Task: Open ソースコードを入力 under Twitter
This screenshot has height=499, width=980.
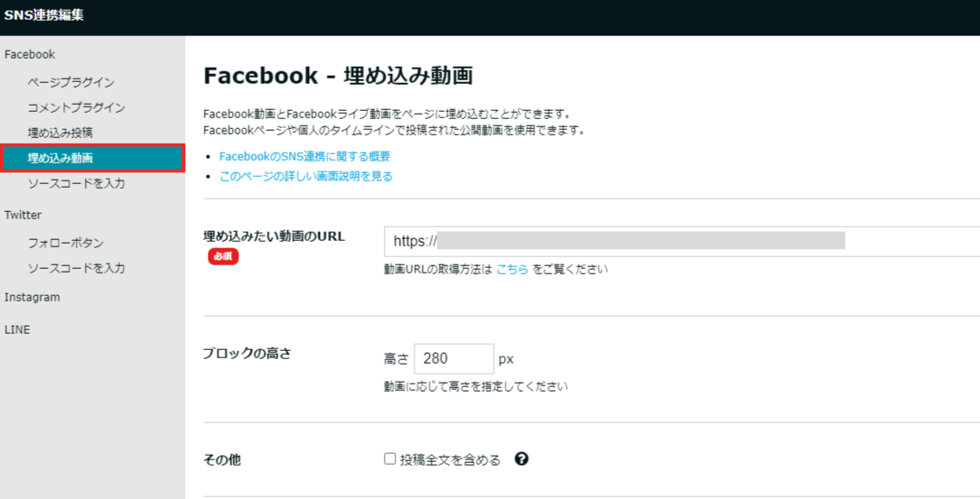Action: [x=76, y=269]
